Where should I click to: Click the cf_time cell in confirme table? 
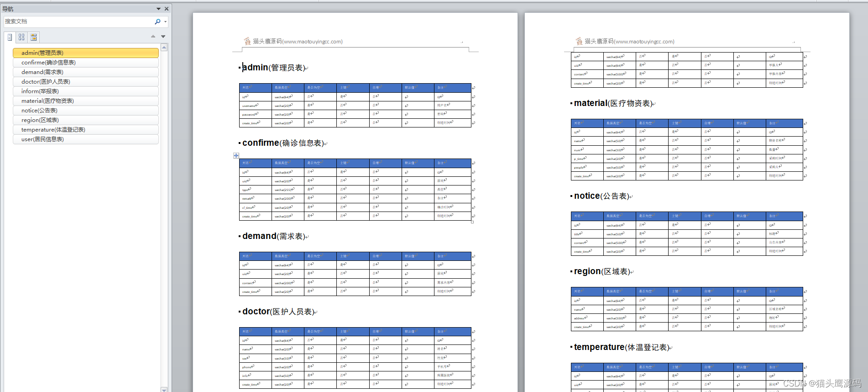(x=256, y=207)
